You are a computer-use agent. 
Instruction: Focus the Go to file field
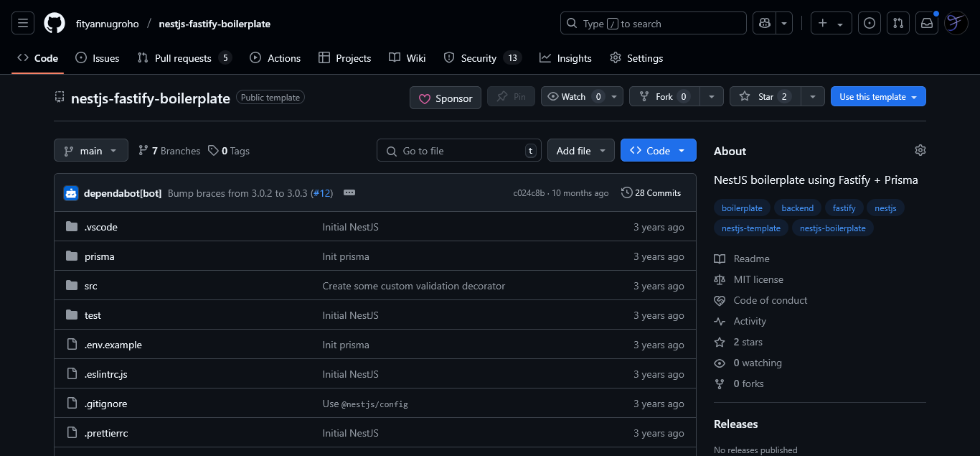point(459,150)
